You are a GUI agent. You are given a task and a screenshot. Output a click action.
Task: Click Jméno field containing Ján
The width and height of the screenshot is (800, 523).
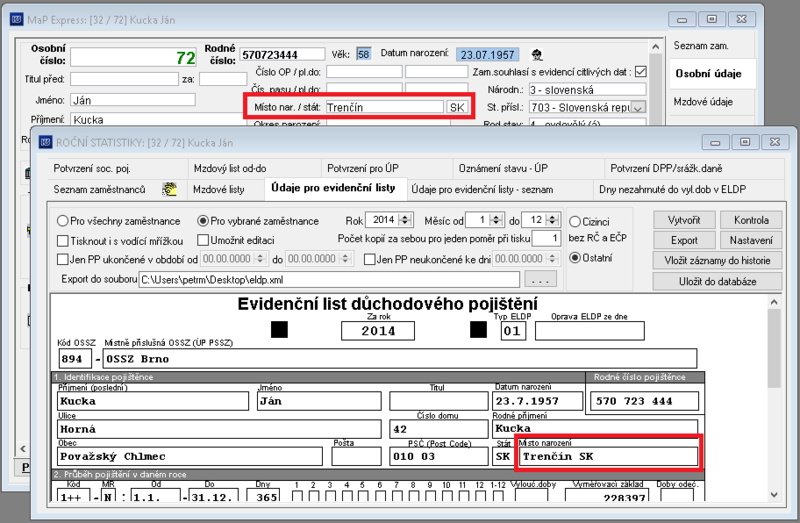click(x=133, y=100)
